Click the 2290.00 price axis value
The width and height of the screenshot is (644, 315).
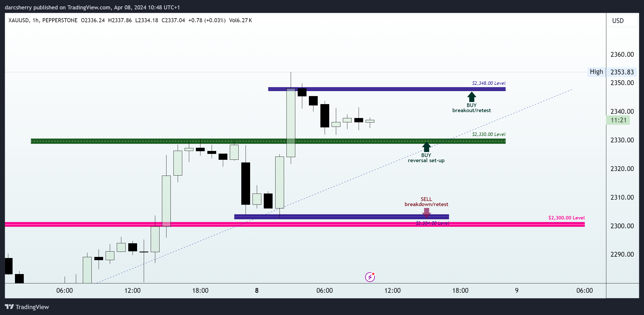[622, 255]
